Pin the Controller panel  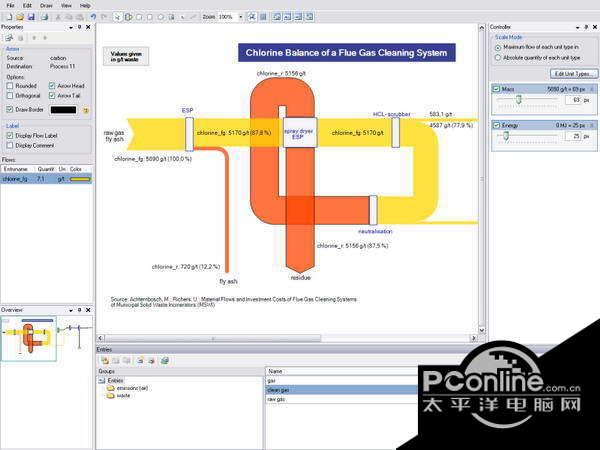586,27
